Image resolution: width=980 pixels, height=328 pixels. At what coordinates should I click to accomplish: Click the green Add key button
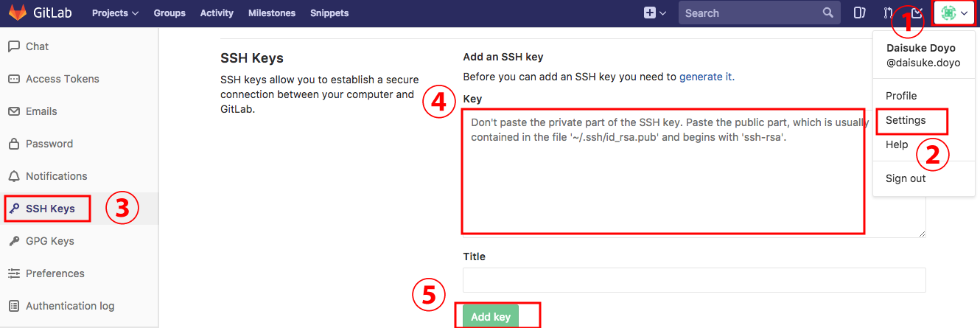[x=491, y=317]
